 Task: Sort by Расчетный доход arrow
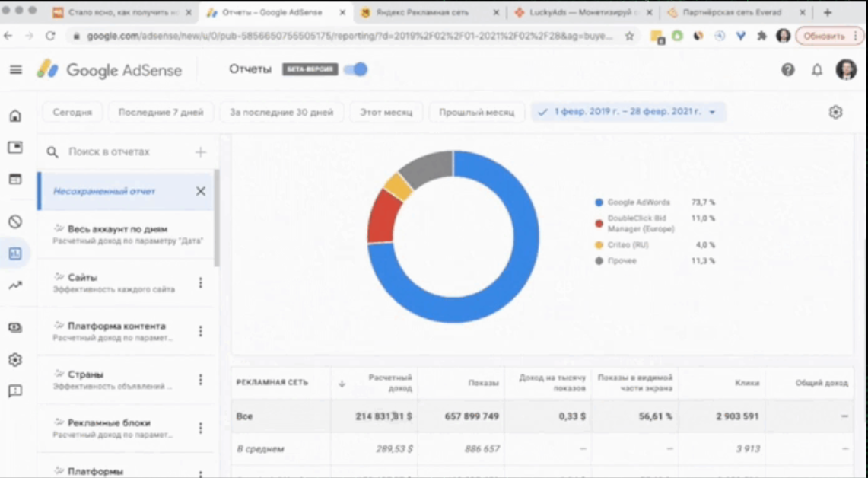click(x=342, y=384)
